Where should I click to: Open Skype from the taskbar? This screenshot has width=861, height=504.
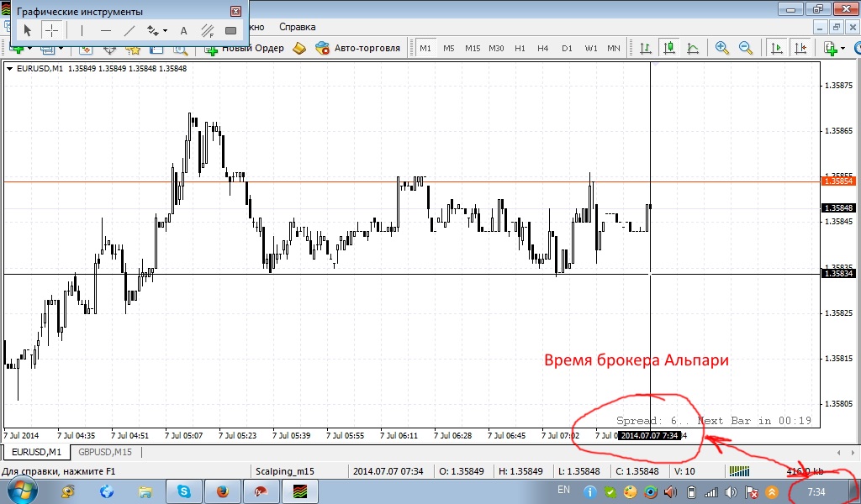(x=183, y=491)
